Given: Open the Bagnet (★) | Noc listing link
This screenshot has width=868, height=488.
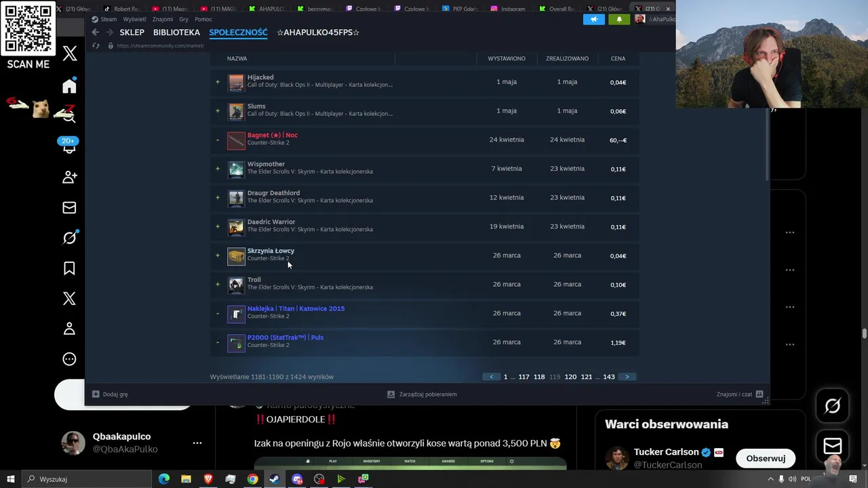Looking at the screenshot, I should point(273,135).
